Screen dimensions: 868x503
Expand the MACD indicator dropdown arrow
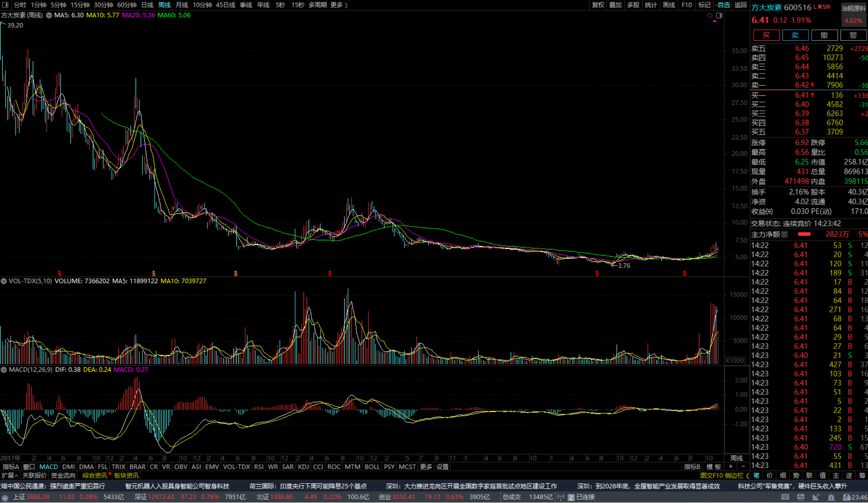[x=4, y=370]
